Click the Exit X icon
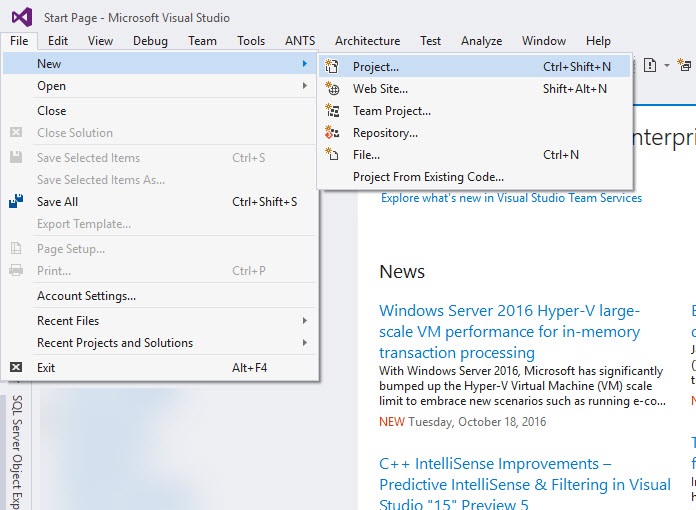696x510 pixels. (x=16, y=368)
